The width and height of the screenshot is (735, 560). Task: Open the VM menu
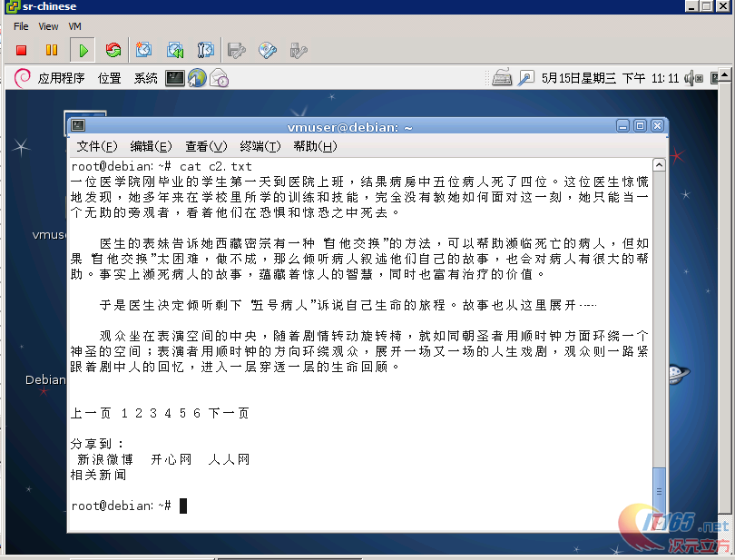75,26
